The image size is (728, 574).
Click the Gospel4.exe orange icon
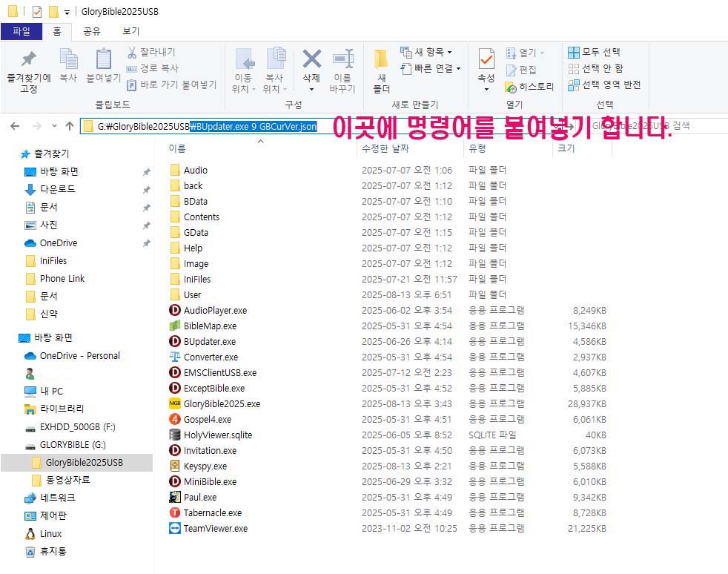click(x=174, y=419)
